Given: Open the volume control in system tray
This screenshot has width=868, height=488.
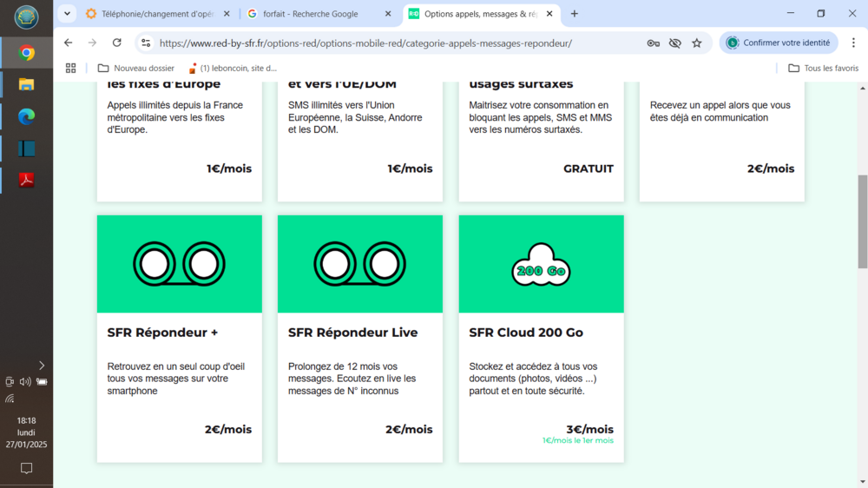Looking at the screenshot, I should coord(25,381).
